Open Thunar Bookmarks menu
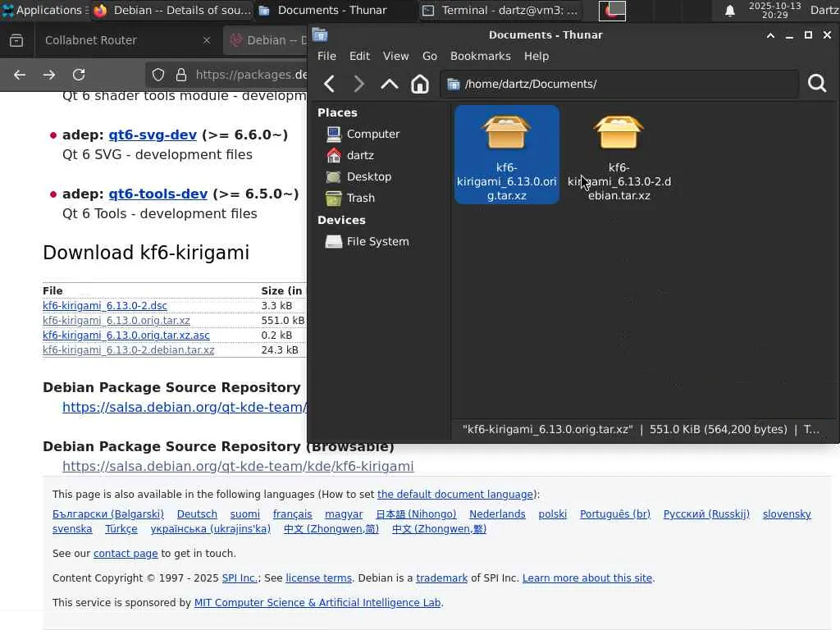The image size is (840, 630). pos(481,57)
